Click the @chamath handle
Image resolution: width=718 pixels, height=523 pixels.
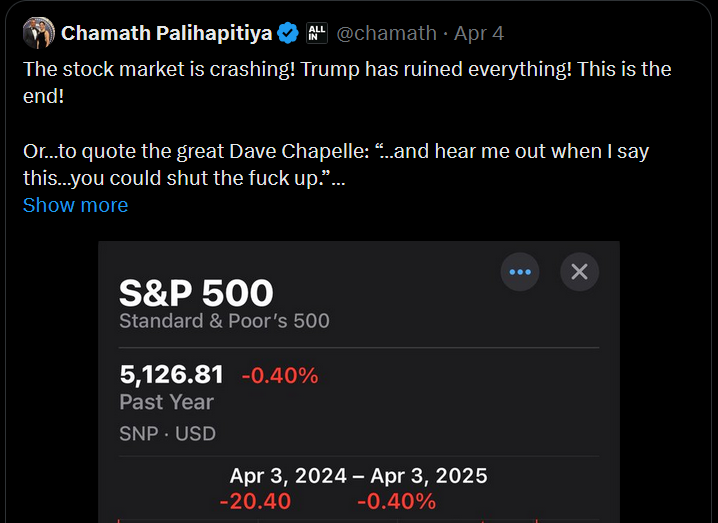pos(386,33)
